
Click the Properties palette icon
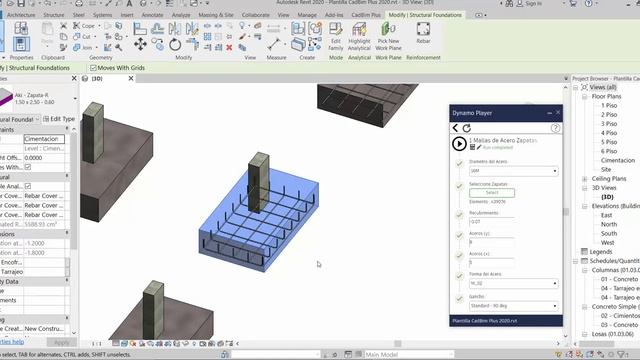tap(21, 44)
